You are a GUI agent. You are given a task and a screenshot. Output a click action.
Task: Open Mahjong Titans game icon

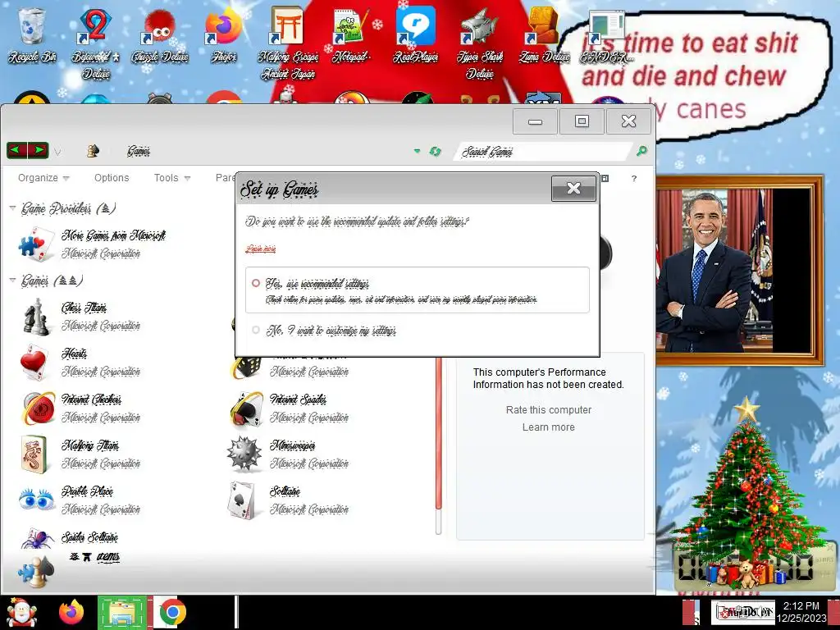34,454
